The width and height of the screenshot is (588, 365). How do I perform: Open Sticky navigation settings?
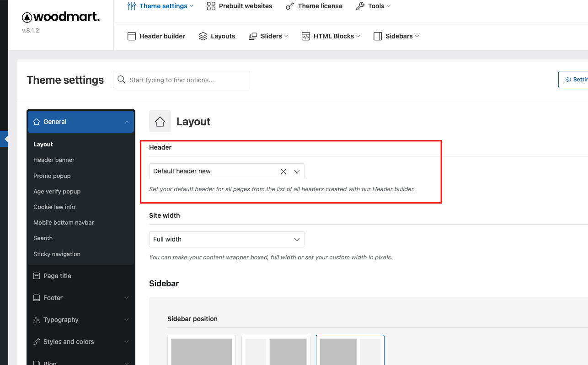[x=57, y=254]
